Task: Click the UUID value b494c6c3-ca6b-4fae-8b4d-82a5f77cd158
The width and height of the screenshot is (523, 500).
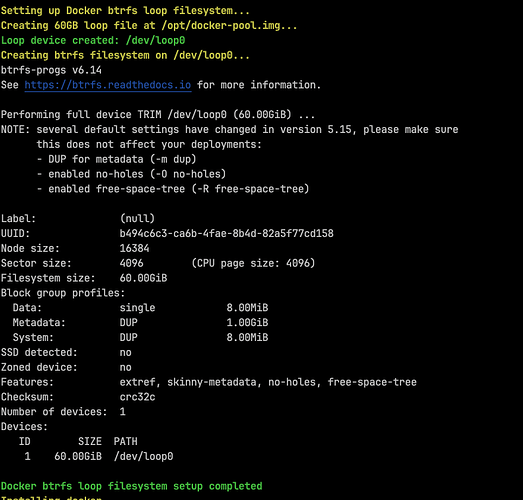Action: (x=226, y=233)
